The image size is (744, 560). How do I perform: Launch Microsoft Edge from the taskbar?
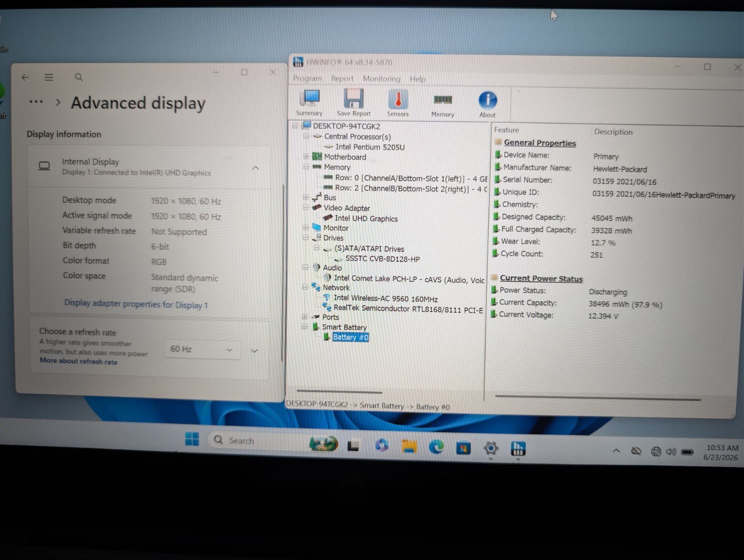436,447
